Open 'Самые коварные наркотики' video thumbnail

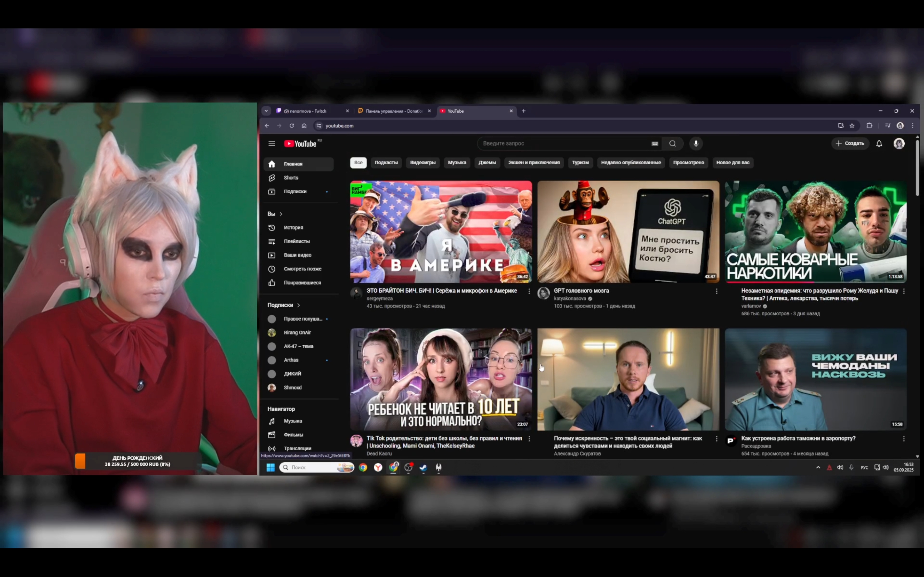click(815, 232)
